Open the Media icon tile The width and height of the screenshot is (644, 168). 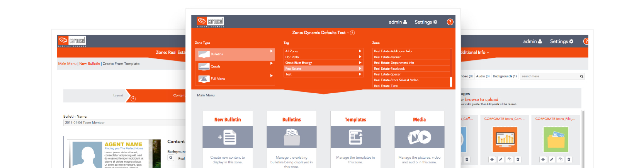coord(419,137)
